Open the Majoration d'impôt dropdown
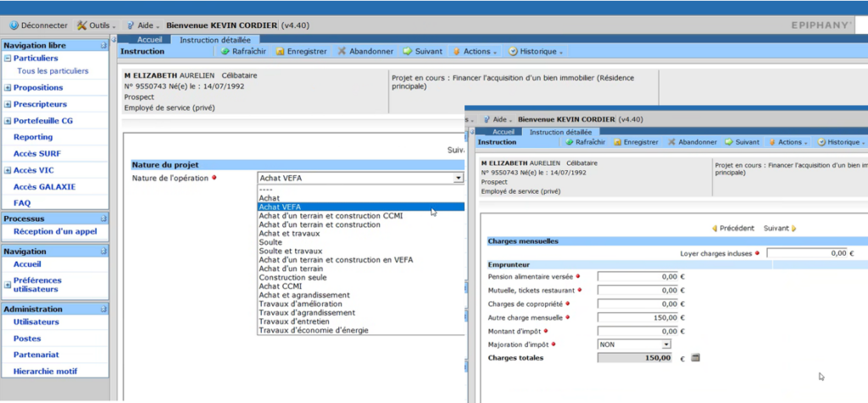The image size is (868, 403). pos(666,345)
